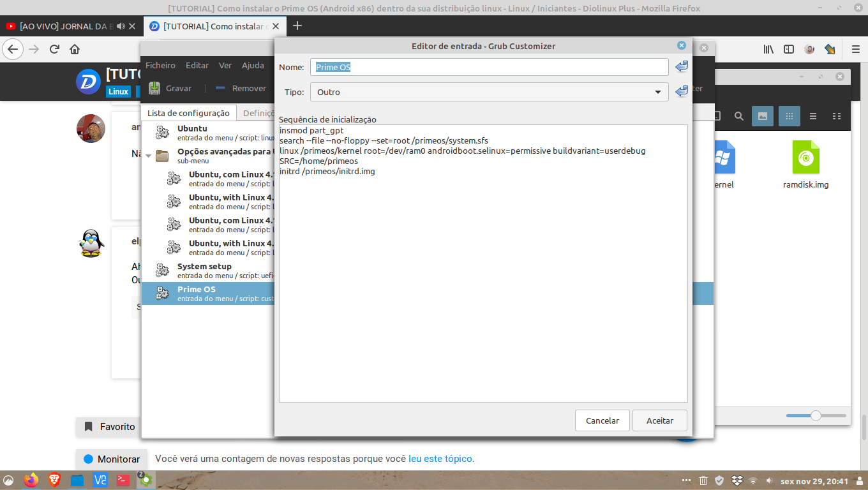Click the Remover toolbar item in Grub Customizer
Viewport: 868px width, 490px height.
(x=241, y=88)
